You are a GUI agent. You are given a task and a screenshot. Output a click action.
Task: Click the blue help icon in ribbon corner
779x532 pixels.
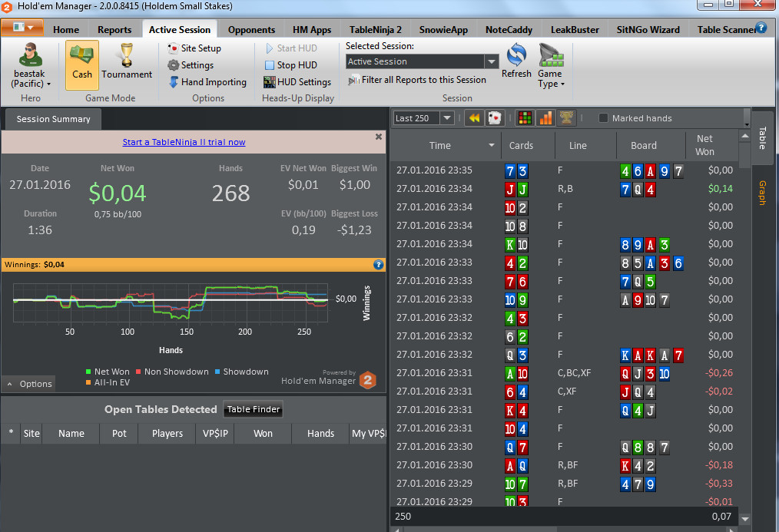[761, 28]
